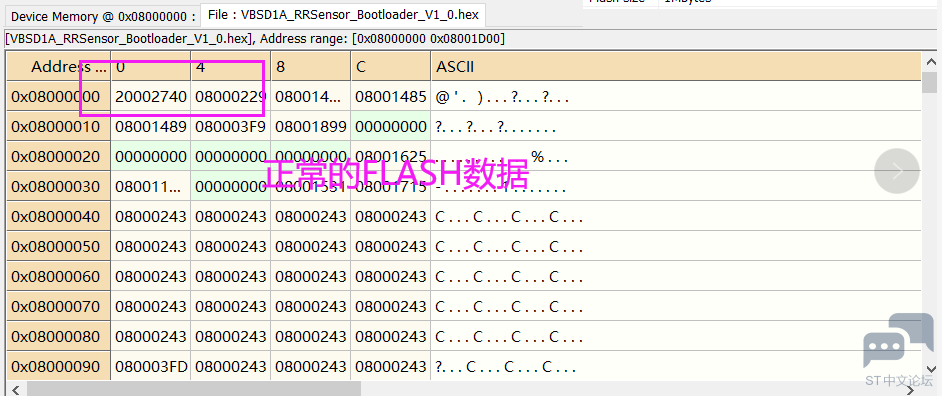Select cell 080003FD in row 0x08000090
The width and height of the screenshot is (942, 396).
(x=151, y=367)
